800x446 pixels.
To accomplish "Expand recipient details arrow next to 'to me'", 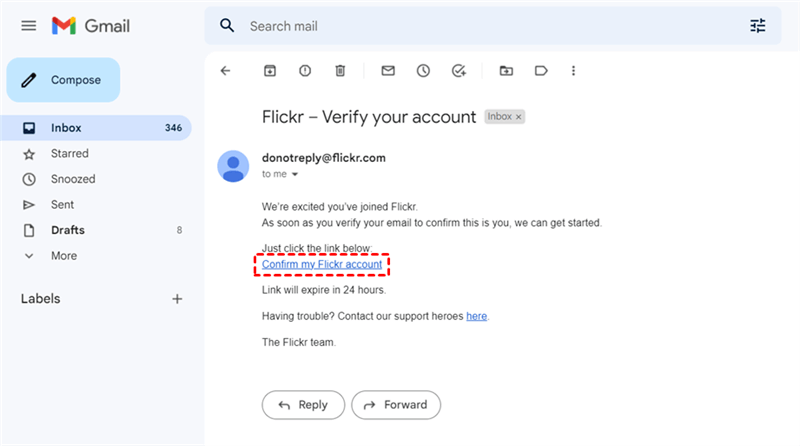I will coord(295,174).
